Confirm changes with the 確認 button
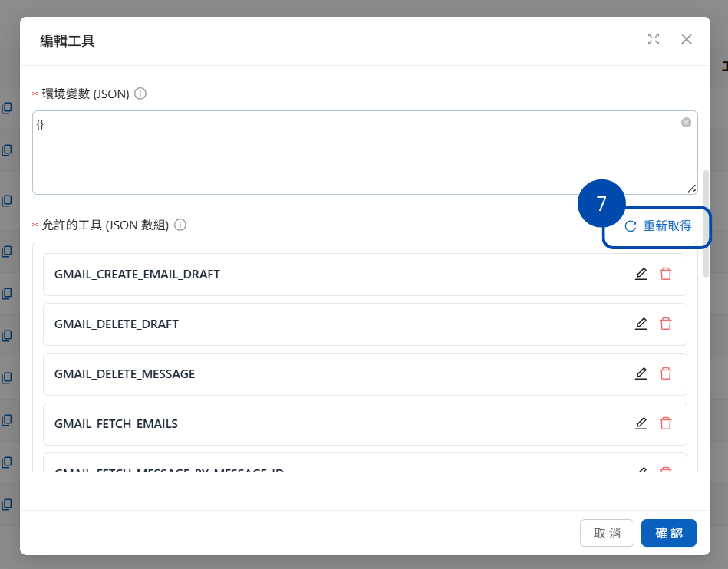Viewport: 728px width, 569px height. click(668, 533)
